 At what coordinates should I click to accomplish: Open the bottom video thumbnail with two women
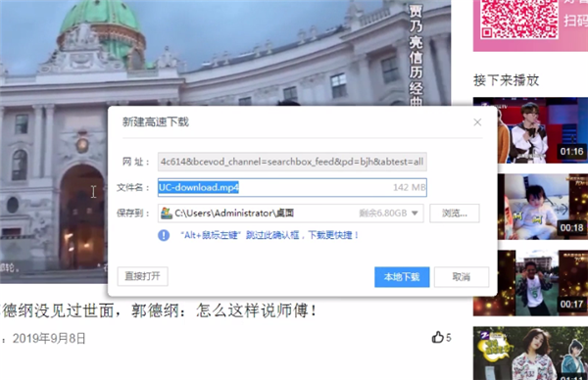530,354
